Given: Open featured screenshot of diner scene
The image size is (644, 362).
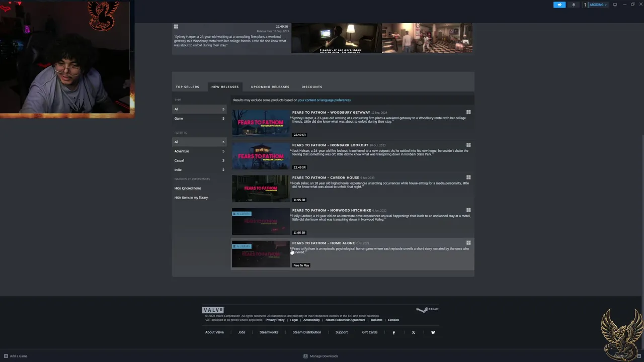Looking at the screenshot, I should click(x=427, y=38).
